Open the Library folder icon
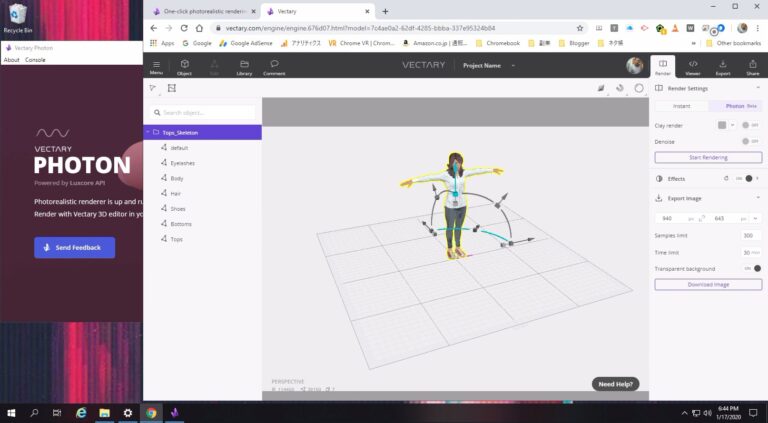 tap(244, 67)
